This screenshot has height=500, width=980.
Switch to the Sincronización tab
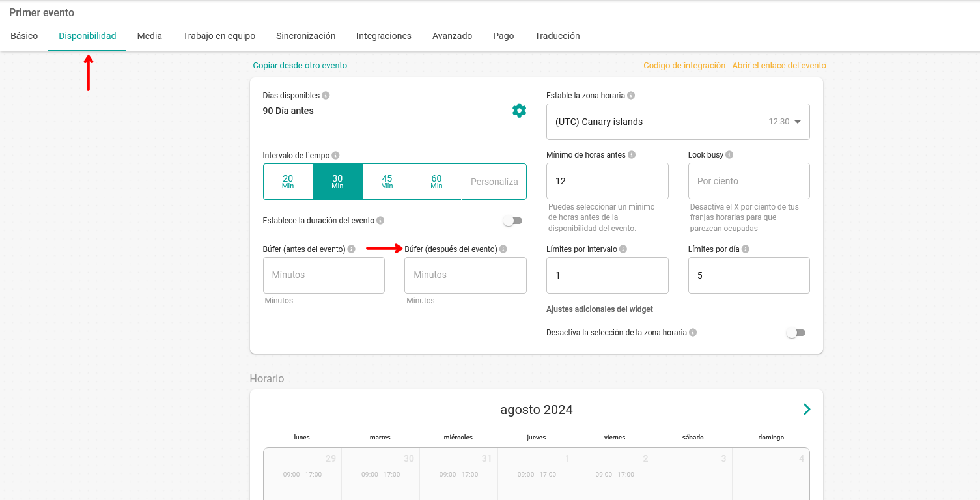(305, 36)
